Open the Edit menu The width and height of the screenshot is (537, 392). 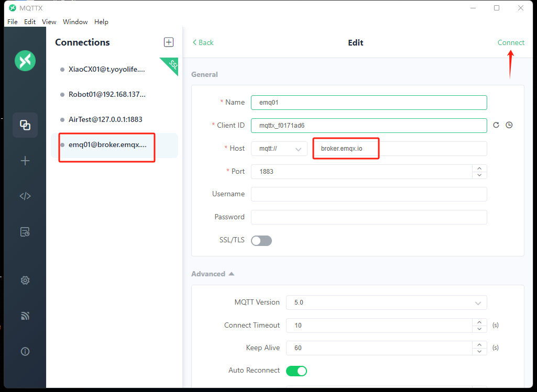coord(30,21)
